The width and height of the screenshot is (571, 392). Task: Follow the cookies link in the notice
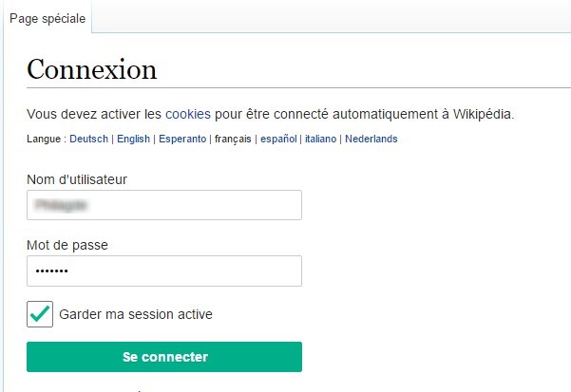point(188,114)
